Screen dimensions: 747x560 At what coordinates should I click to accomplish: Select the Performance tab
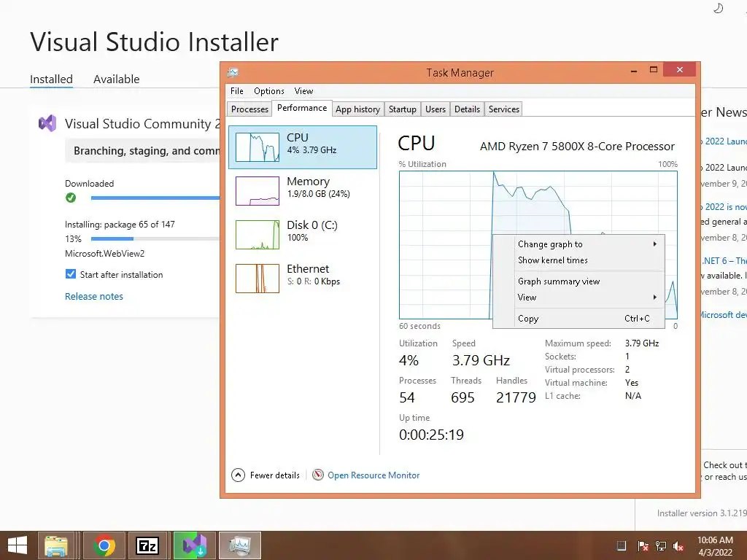click(302, 108)
